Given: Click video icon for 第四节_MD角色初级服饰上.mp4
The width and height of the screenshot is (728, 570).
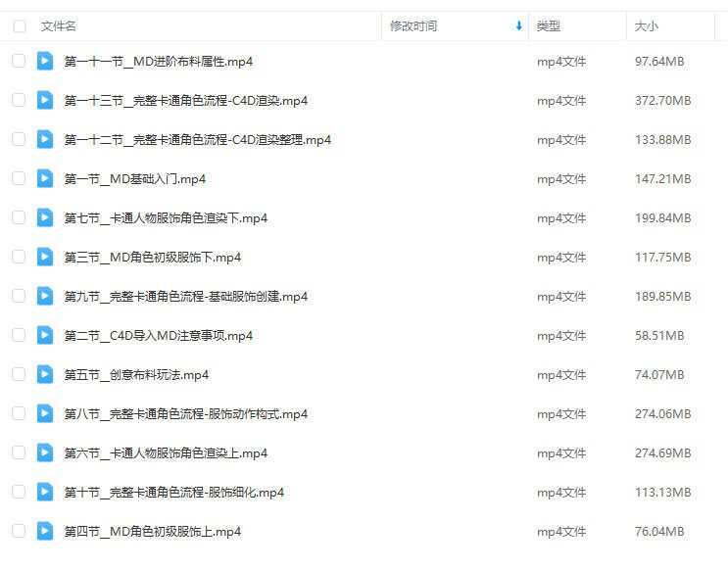Looking at the screenshot, I should coord(45,531).
